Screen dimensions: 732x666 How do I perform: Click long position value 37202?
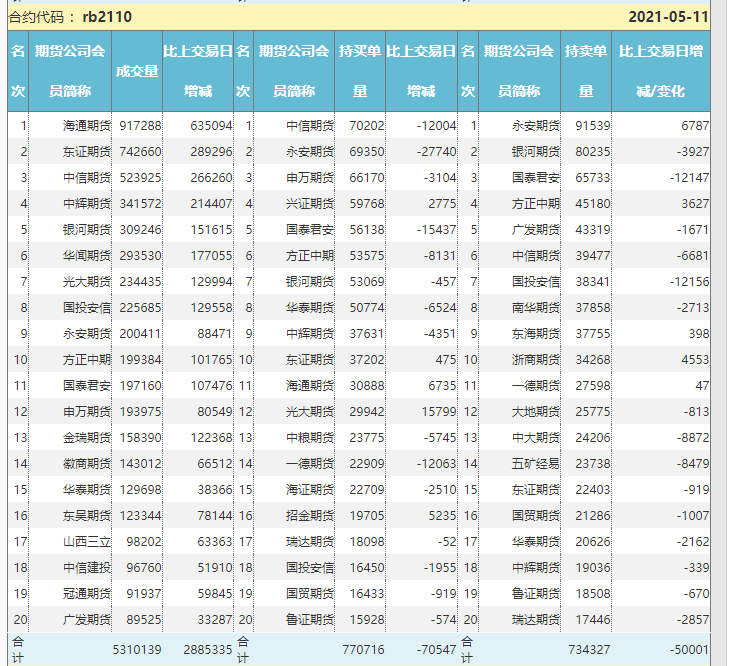point(367,360)
